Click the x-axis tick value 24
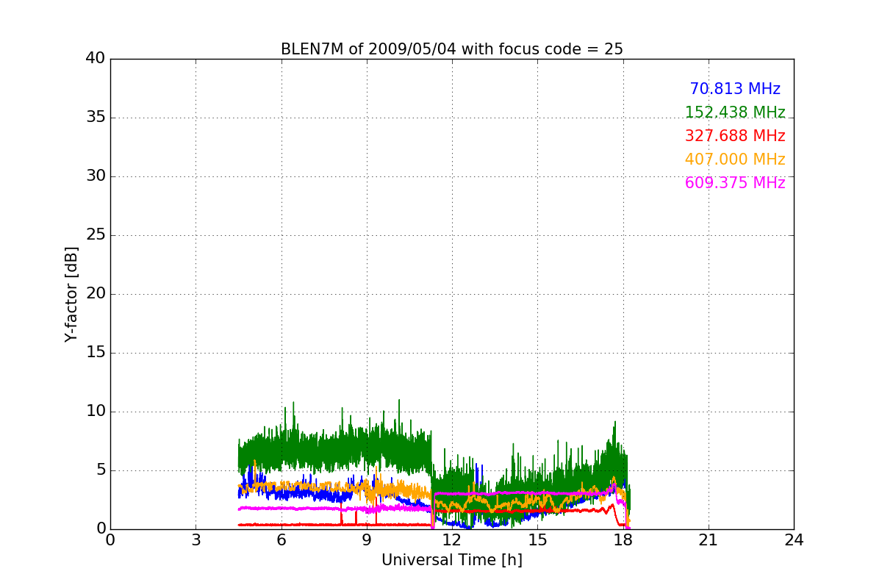Screen dimensions: 882x588 click(x=794, y=540)
